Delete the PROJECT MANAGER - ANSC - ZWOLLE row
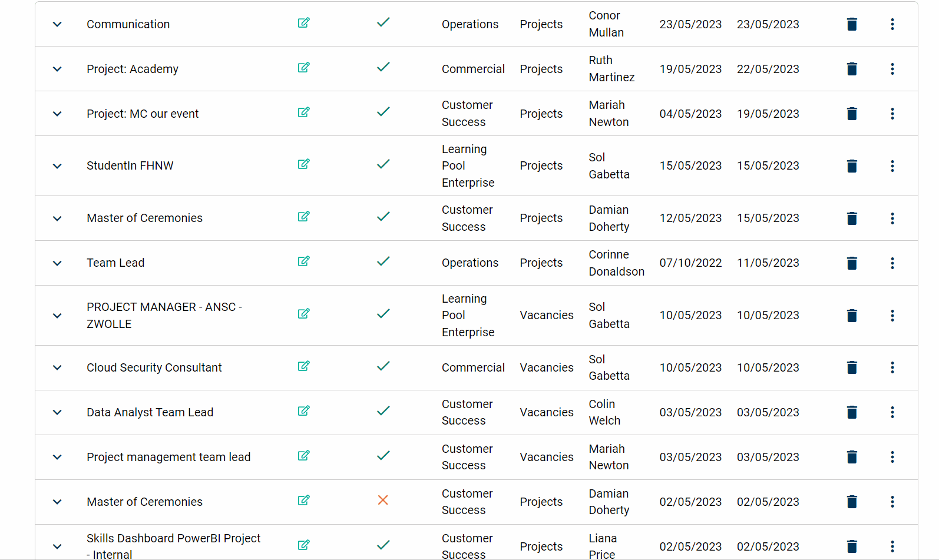This screenshot has height=560, width=939. click(x=851, y=316)
